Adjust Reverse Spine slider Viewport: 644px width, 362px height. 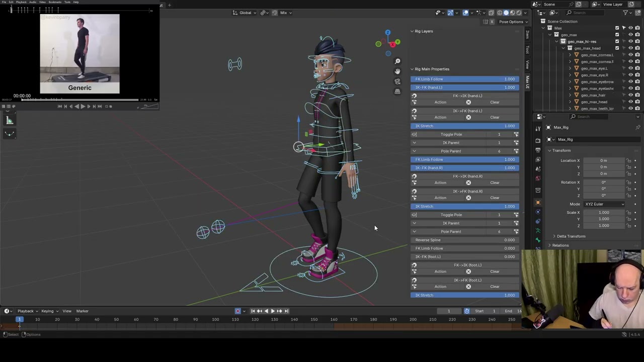[464, 240]
